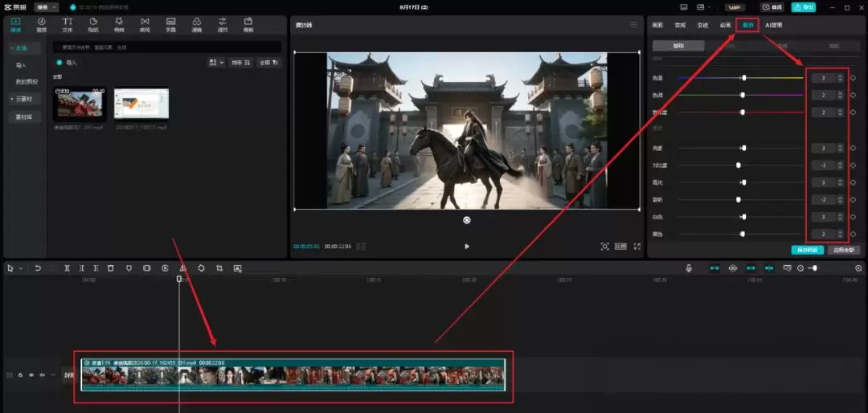Increase the 色温 value with stepper
868x413 pixels.
coord(841,76)
